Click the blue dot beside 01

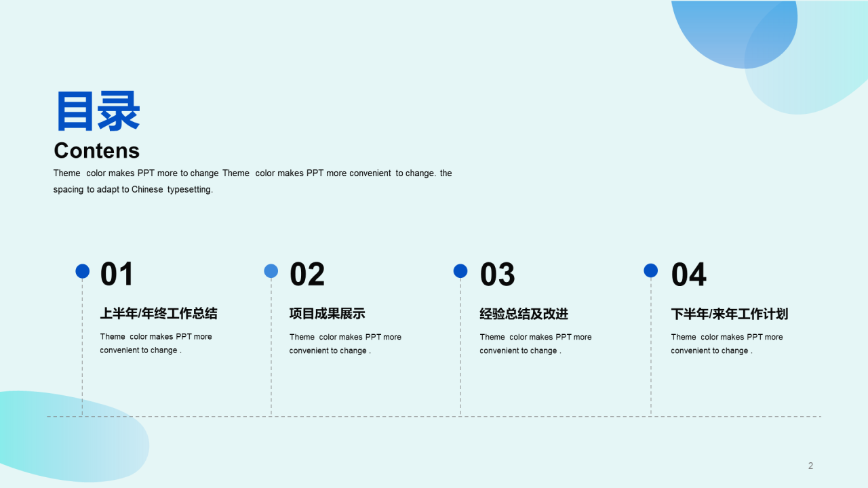point(82,271)
